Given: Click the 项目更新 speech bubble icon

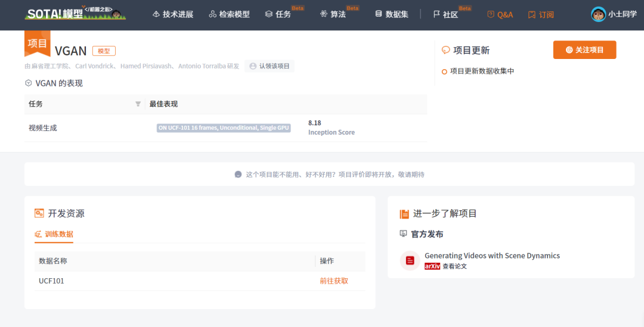Looking at the screenshot, I should pyautogui.click(x=445, y=50).
